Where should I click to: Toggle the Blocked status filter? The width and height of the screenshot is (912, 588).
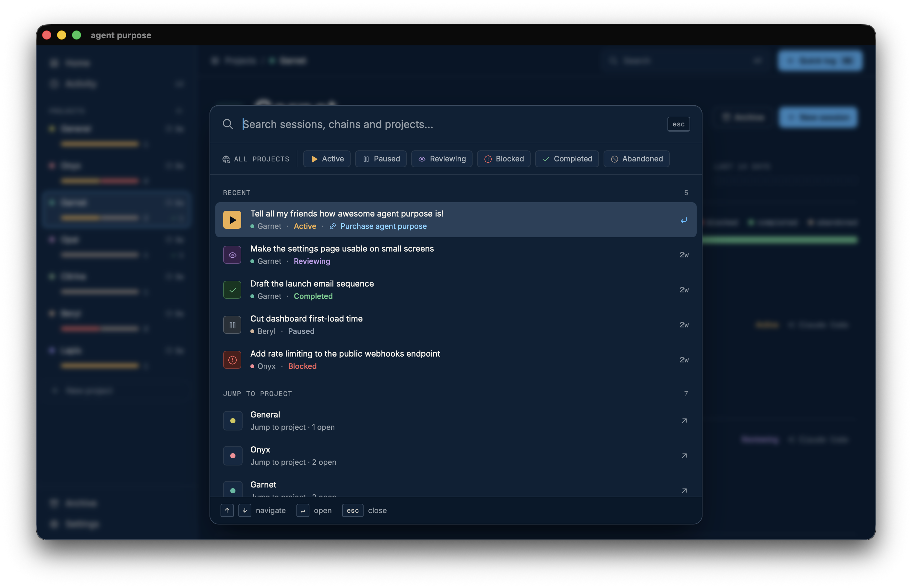coord(503,159)
